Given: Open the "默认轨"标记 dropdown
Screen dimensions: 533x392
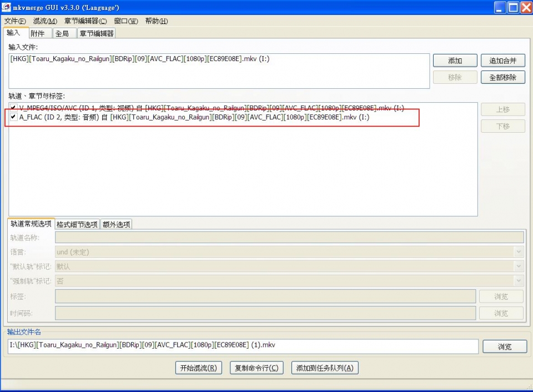Looking at the screenshot, I should (519, 267).
